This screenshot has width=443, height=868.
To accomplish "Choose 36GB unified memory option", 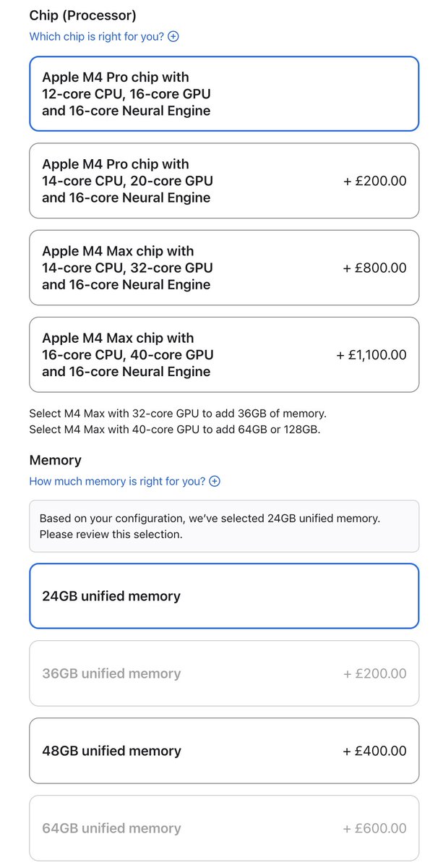I will point(224,673).
